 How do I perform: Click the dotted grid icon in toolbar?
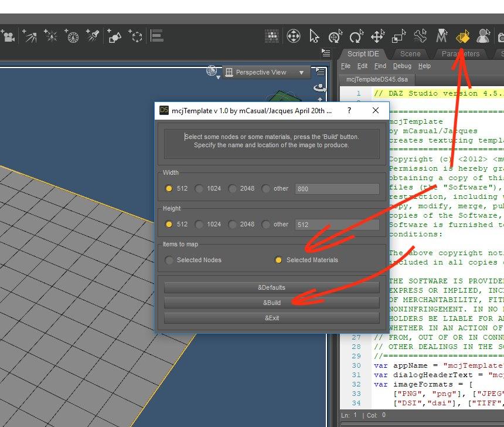tap(272, 36)
